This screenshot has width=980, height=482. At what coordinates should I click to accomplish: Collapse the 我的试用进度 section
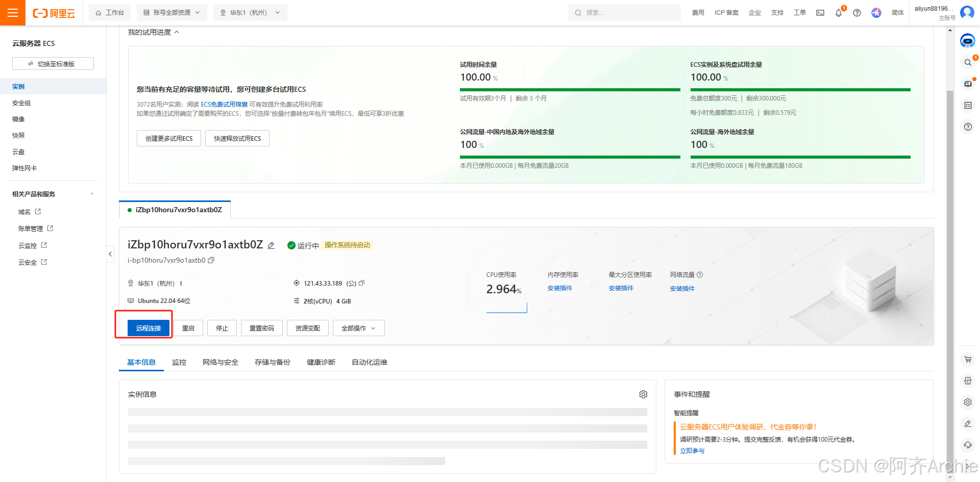click(177, 32)
